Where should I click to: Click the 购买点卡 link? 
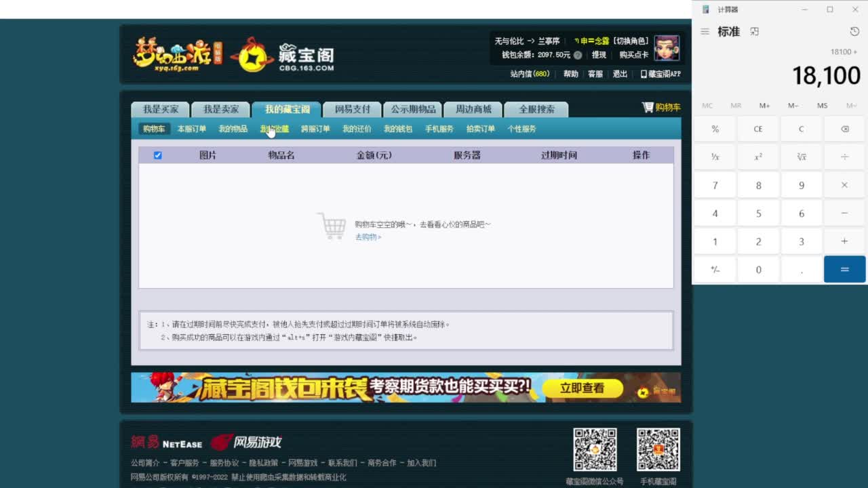click(x=633, y=55)
